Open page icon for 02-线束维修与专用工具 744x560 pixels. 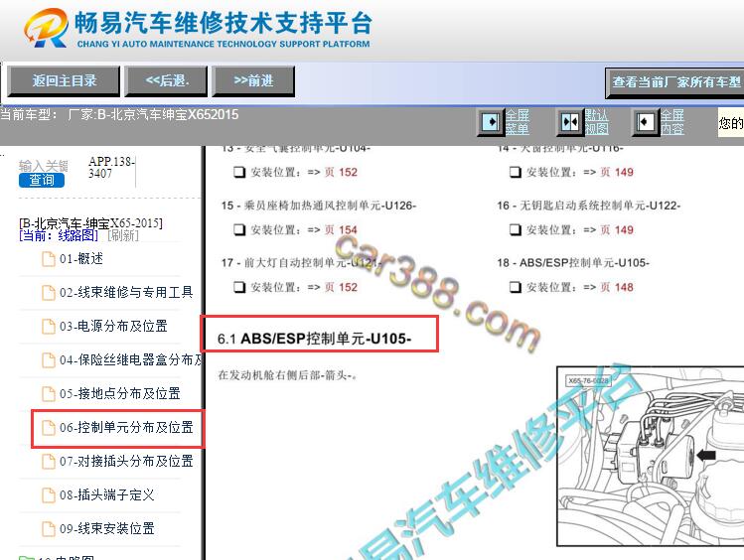[48, 293]
